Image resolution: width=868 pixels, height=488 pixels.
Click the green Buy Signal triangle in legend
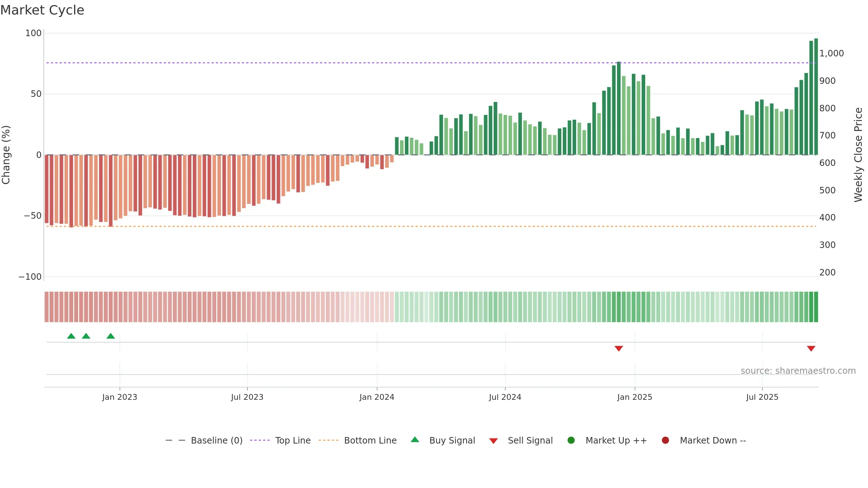(x=415, y=440)
